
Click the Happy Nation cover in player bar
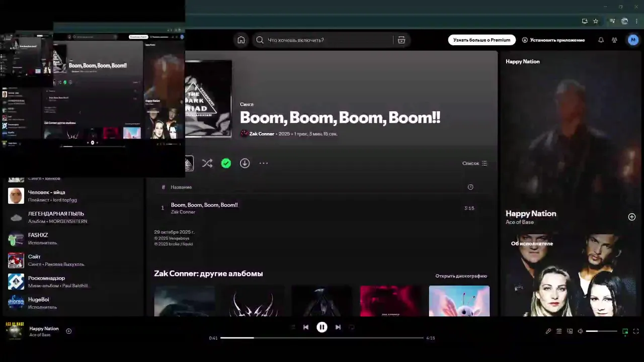click(15, 331)
